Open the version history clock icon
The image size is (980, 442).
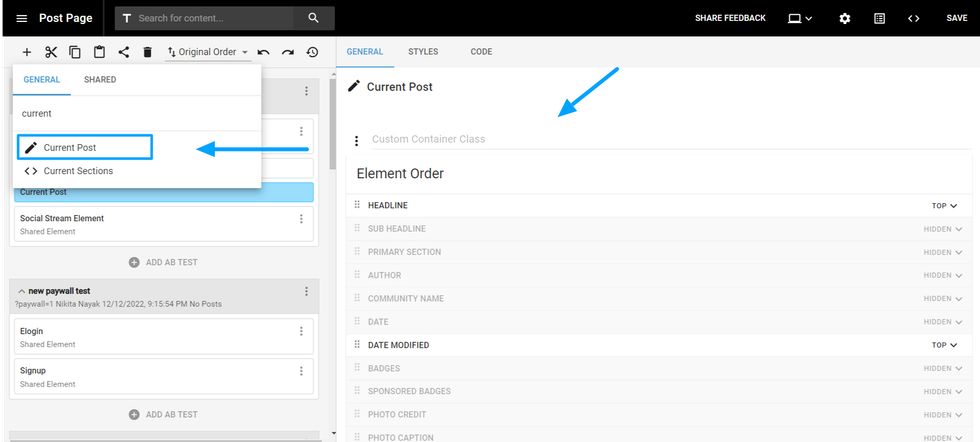coord(312,52)
